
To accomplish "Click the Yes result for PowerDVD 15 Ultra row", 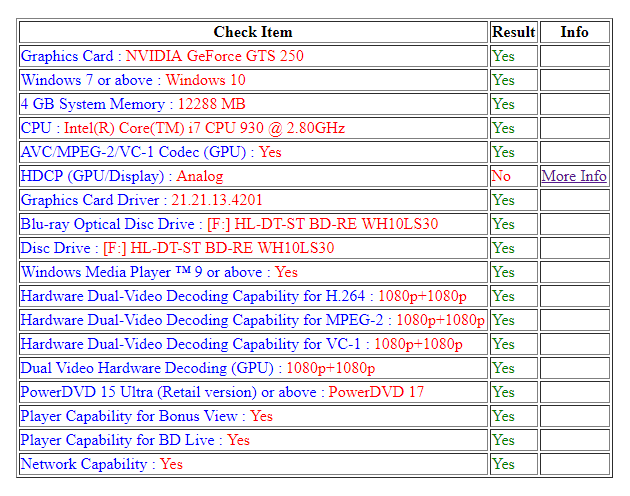I will 503,392.
